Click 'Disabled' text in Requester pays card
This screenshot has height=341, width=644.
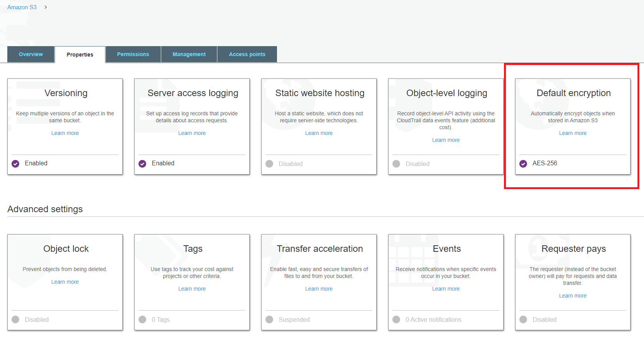pos(544,319)
